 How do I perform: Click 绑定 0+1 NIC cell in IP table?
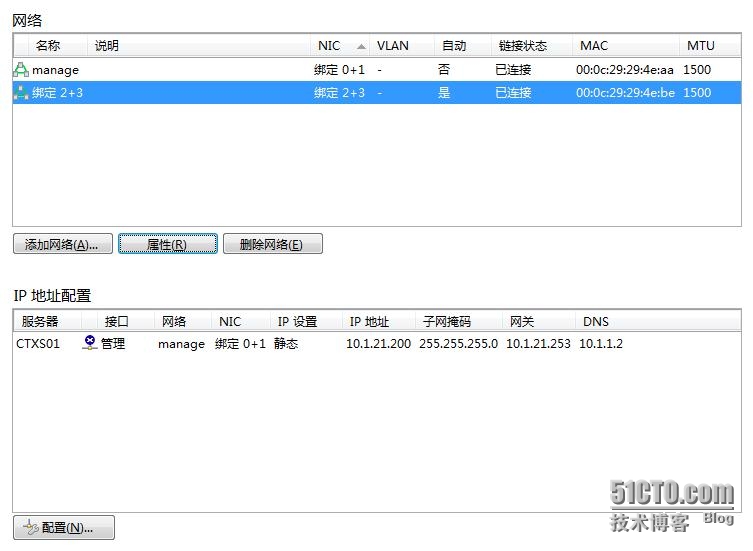coord(240,343)
